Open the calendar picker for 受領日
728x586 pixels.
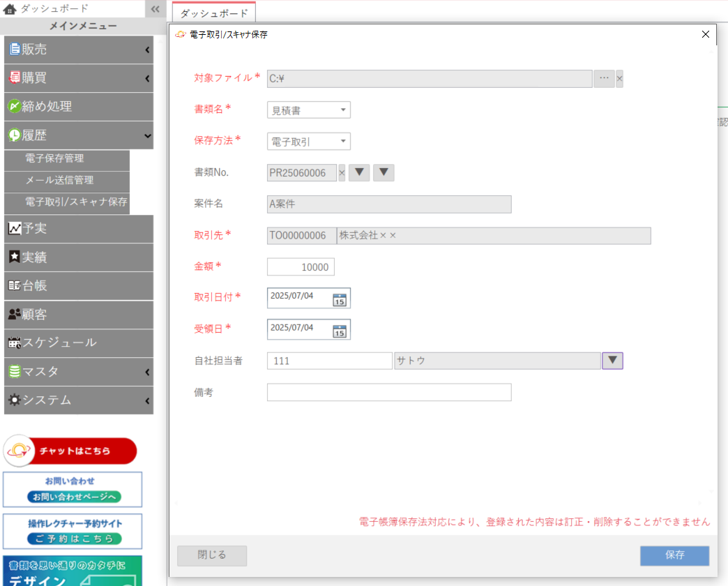click(x=340, y=330)
